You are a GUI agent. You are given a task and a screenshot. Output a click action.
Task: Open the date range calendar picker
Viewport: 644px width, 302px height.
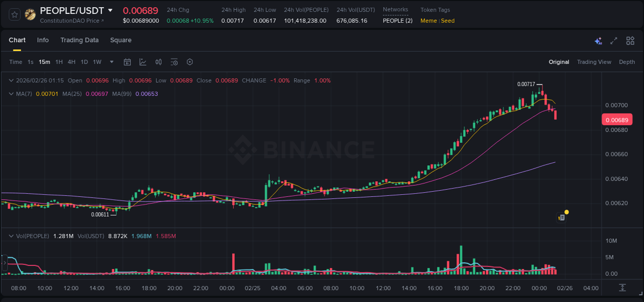click(127, 62)
